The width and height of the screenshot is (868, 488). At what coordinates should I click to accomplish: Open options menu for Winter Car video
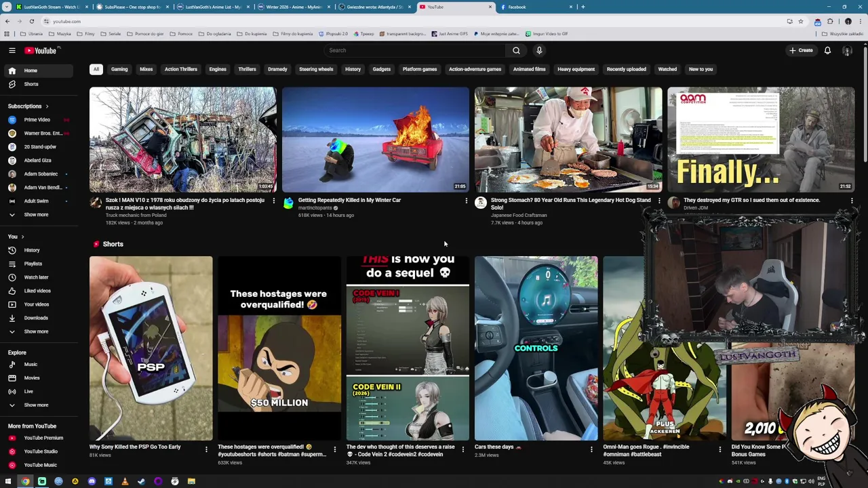pyautogui.click(x=466, y=201)
